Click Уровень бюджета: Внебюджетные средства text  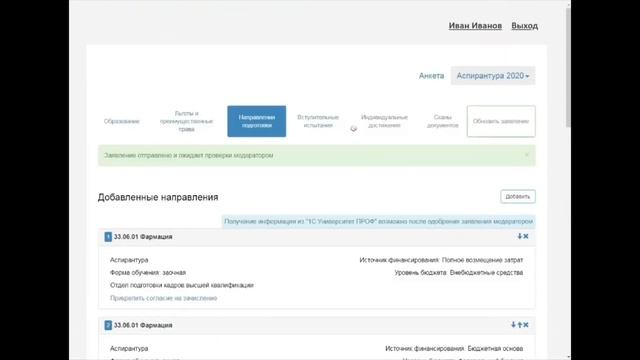[x=459, y=273]
